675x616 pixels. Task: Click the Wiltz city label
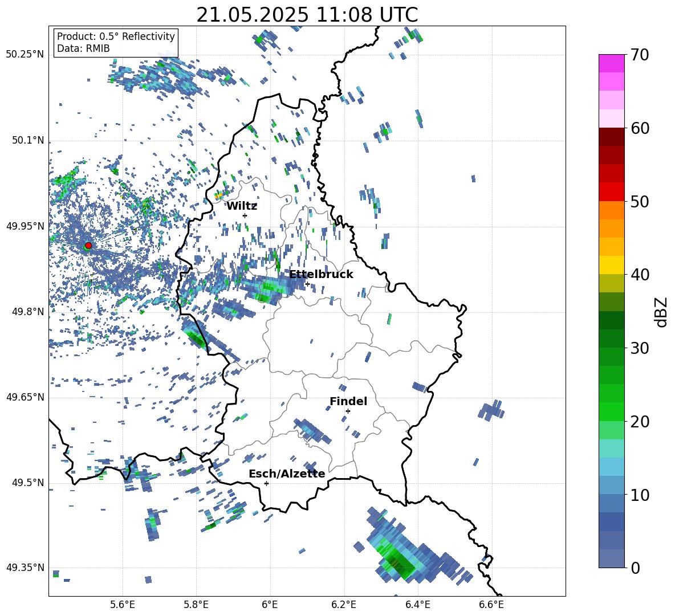click(242, 206)
